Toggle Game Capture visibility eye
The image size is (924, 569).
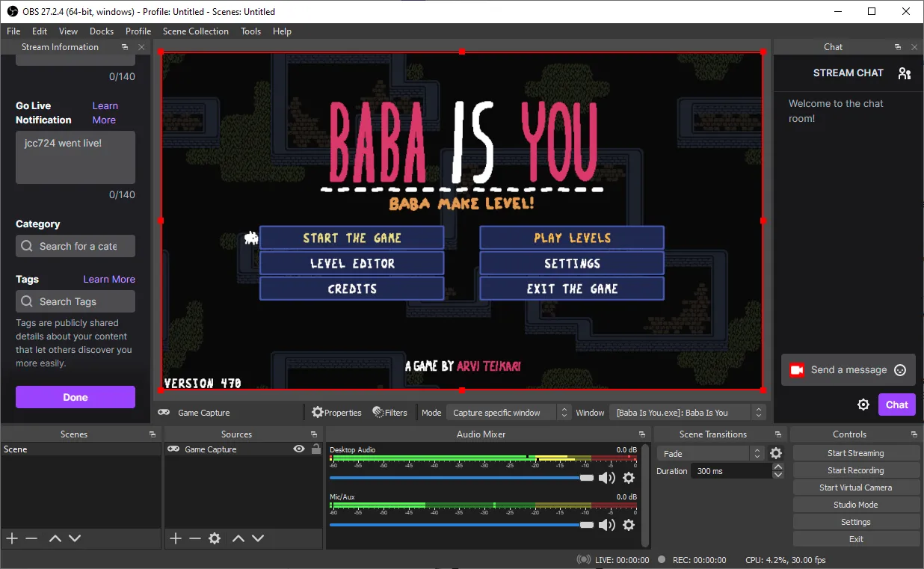click(299, 449)
